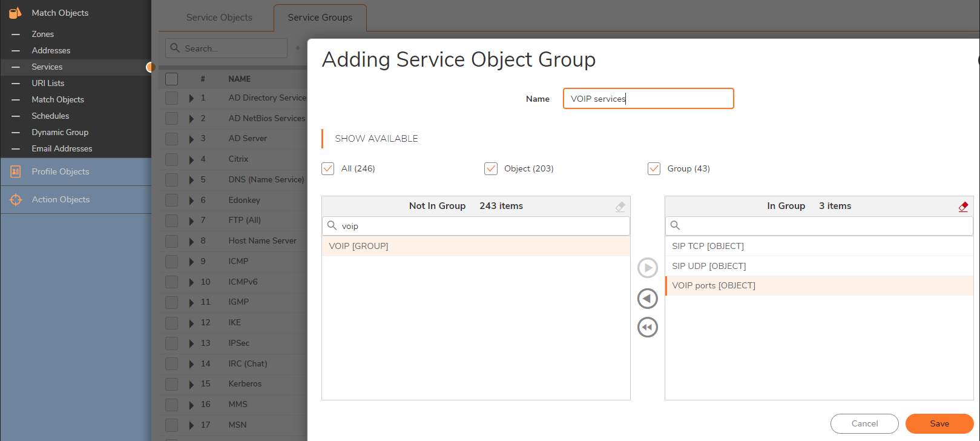Screen dimensions: 980x441
Task: Expand the AD Directory Services group row
Action: coord(191,98)
